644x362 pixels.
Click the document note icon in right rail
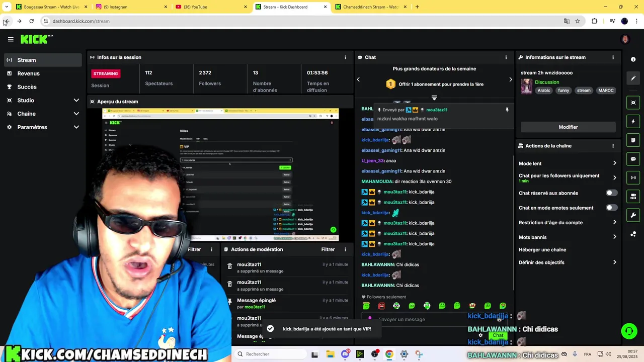click(633, 140)
